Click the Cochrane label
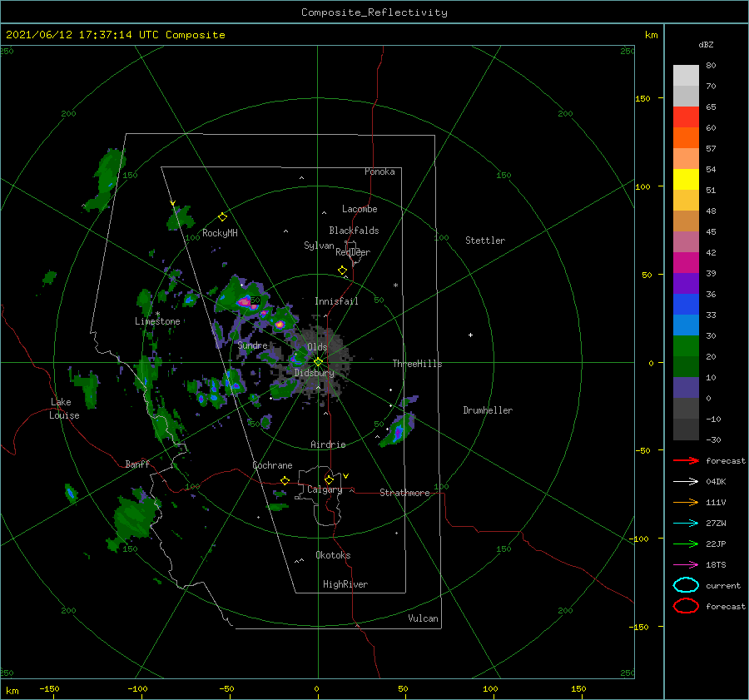This screenshot has height=700, width=749. (272, 465)
